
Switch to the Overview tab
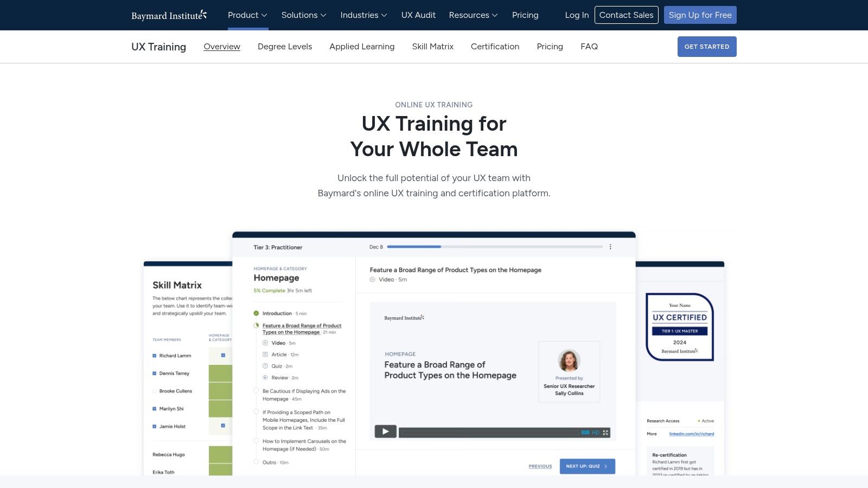[222, 47]
